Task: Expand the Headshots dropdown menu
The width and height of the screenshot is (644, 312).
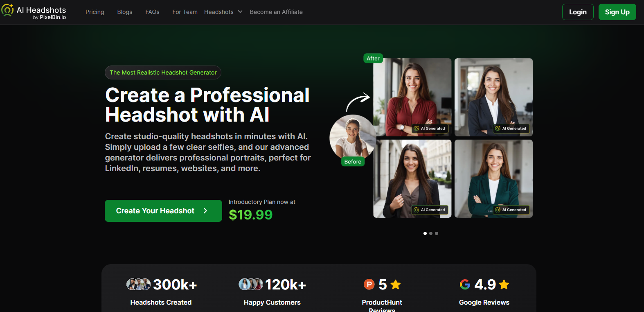Action: coord(223,12)
